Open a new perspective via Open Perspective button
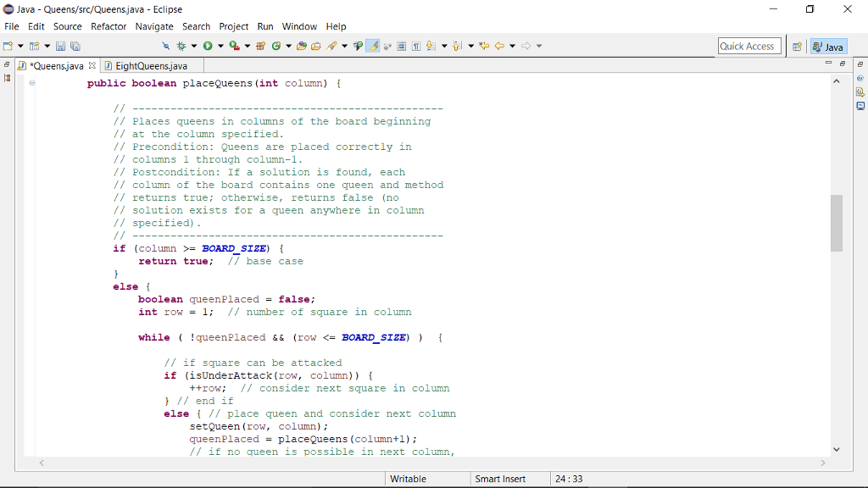The image size is (868, 488). click(797, 46)
